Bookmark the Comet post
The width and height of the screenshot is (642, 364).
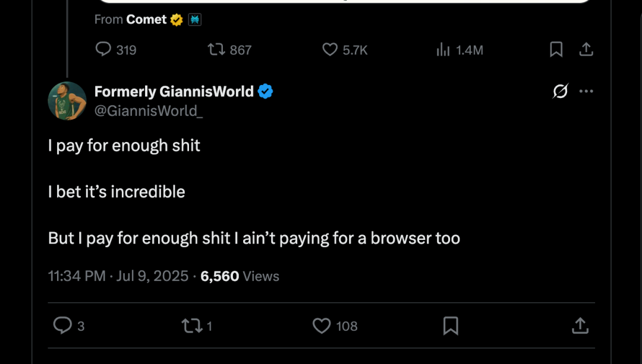[556, 50]
